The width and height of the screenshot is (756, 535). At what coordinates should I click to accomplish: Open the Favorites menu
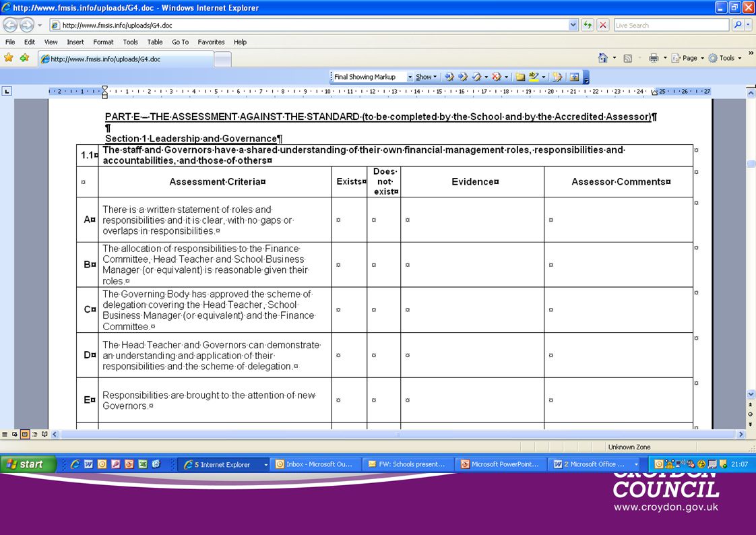(x=211, y=42)
